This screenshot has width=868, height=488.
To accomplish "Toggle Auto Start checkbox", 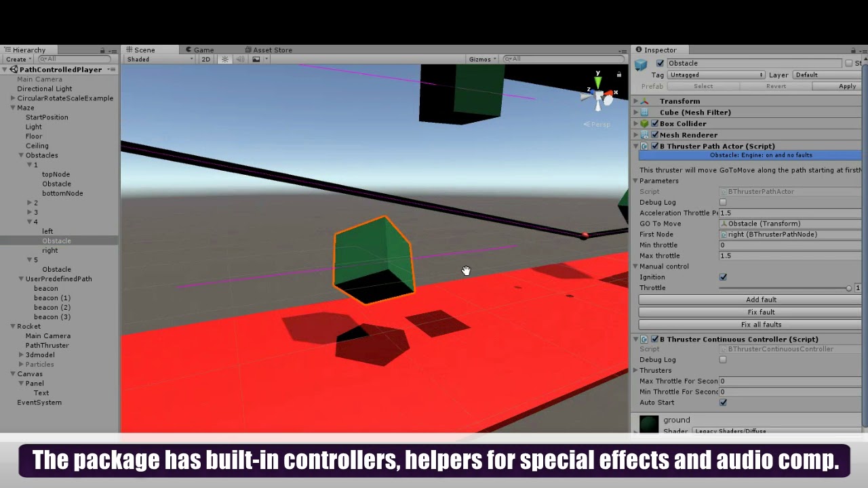I will (723, 403).
